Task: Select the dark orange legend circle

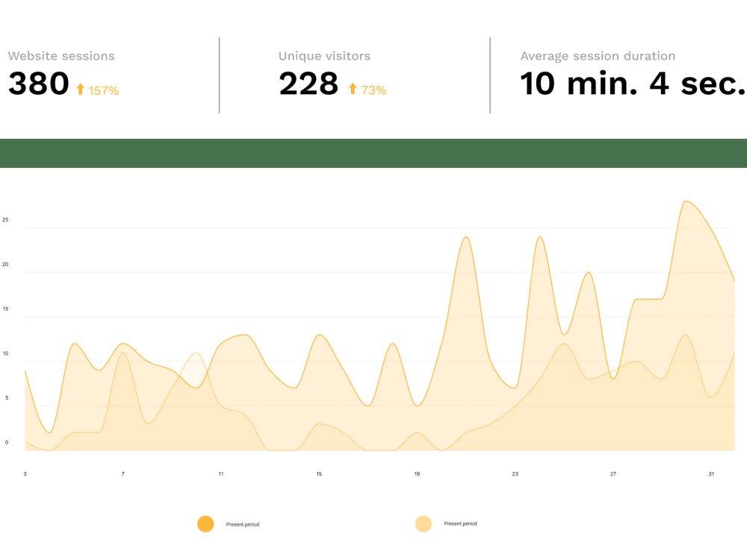Action: pos(205,524)
